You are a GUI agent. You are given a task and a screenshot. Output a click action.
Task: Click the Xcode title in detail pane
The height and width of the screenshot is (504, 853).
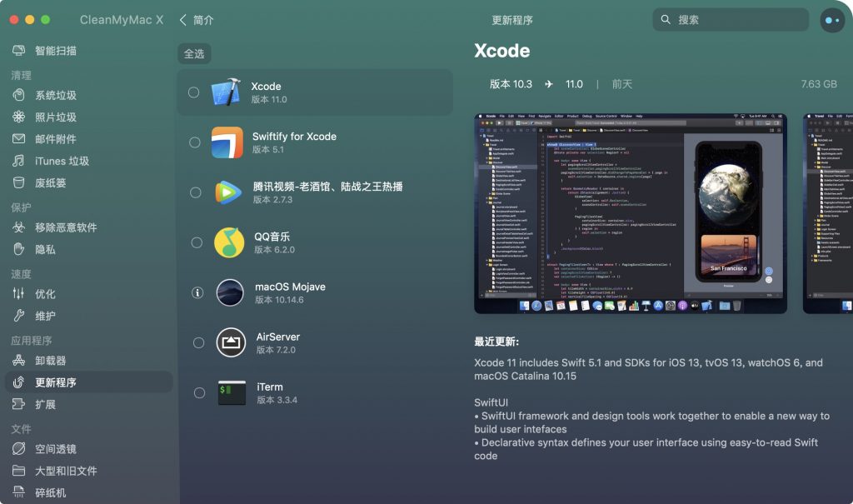tap(501, 51)
